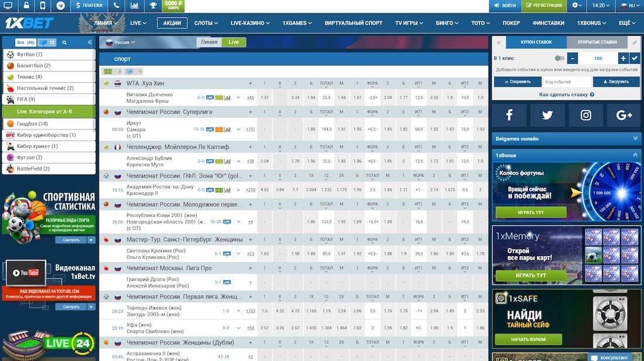Viewport: 644px width, 361px height.
Task: Click Начать взлом on 1xSAFE banner
Action: click(528, 339)
